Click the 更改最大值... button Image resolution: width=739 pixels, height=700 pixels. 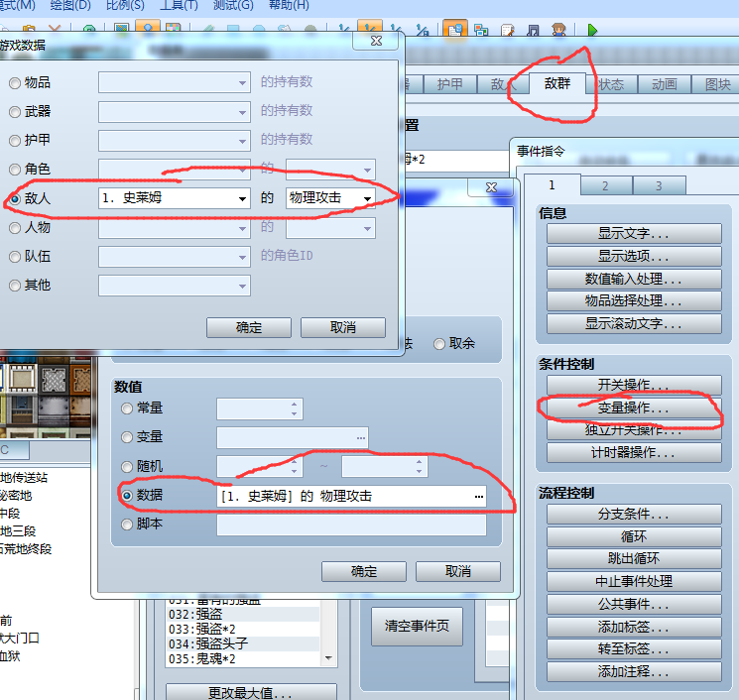pyautogui.click(x=251, y=692)
